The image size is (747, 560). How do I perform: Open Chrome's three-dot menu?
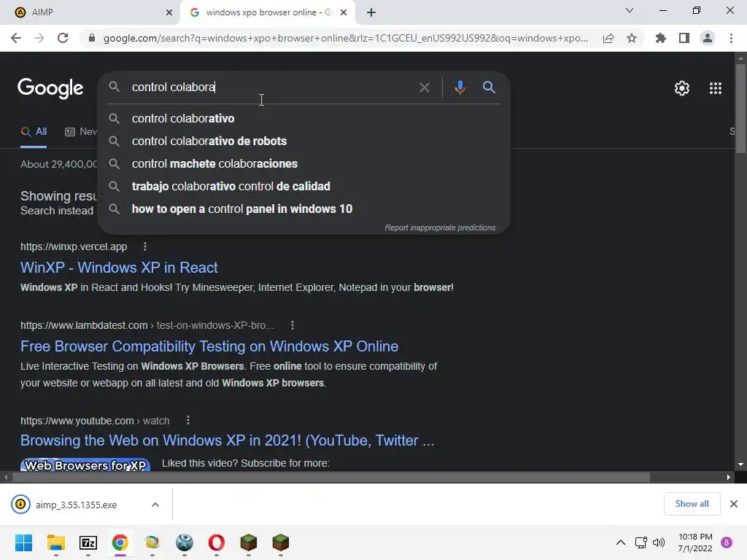(731, 38)
